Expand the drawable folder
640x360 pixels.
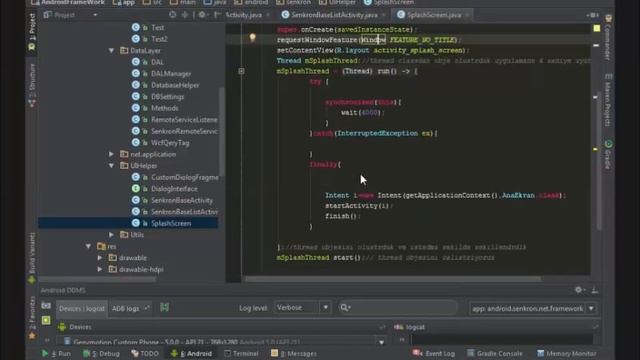[x=100, y=258]
